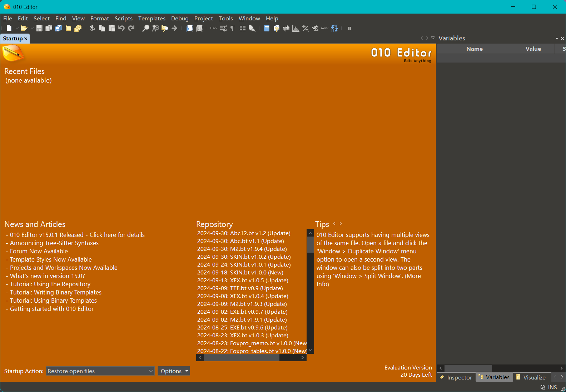Switch to the Inspector tab

(456, 377)
